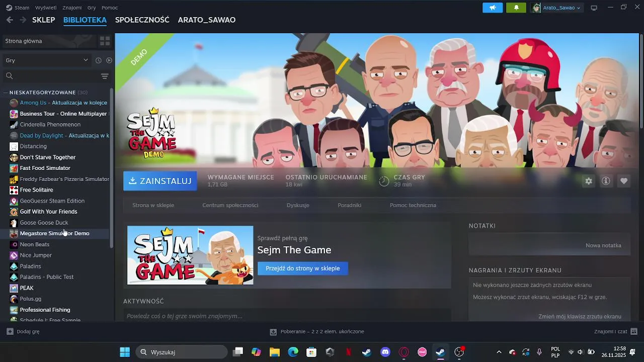Click the Goose Goose Duck icon

click(x=14, y=223)
